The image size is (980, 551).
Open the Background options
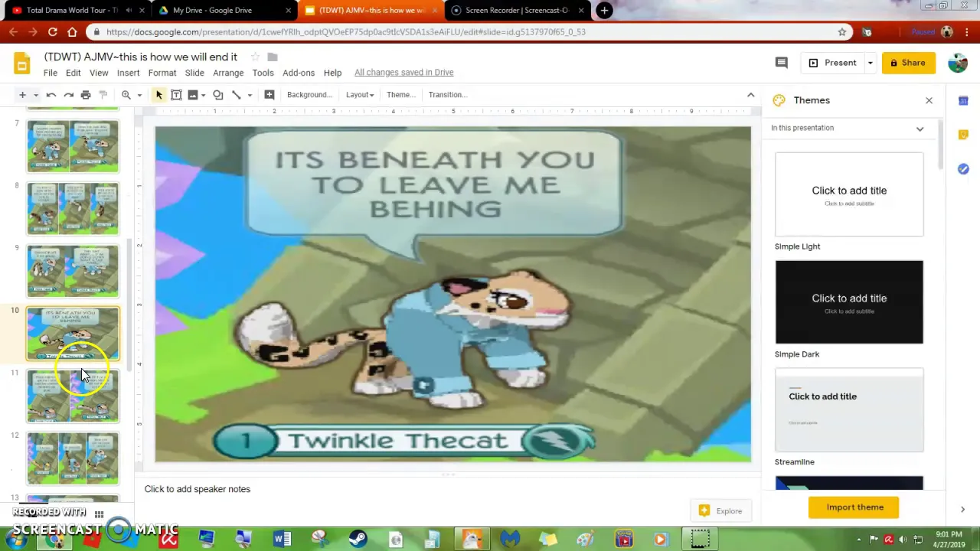point(309,95)
